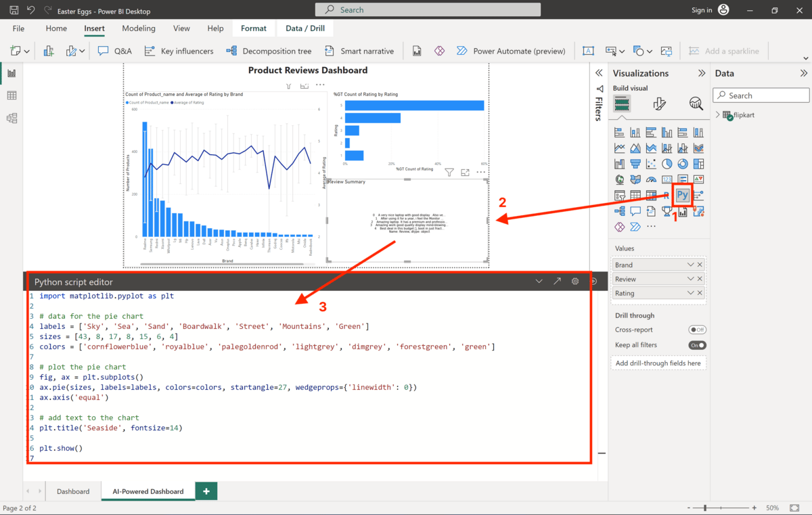Toggle Keep all filters switch
This screenshot has width=812, height=515.
click(697, 345)
